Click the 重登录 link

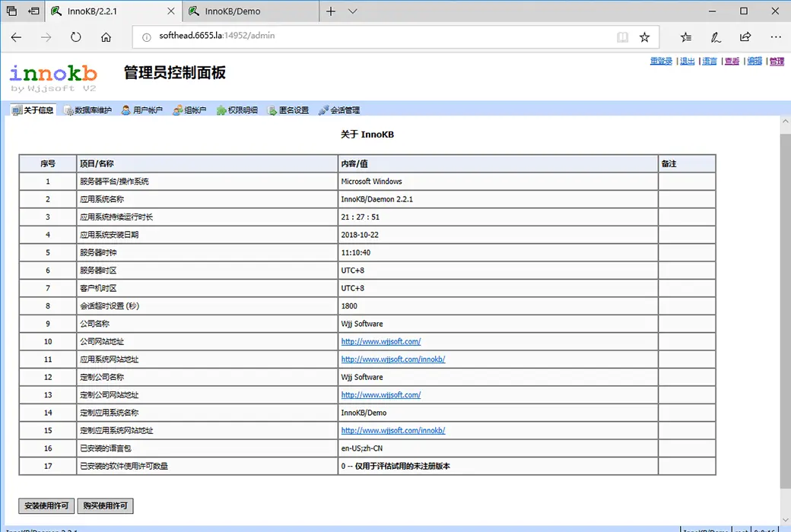[x=661, y=61]
